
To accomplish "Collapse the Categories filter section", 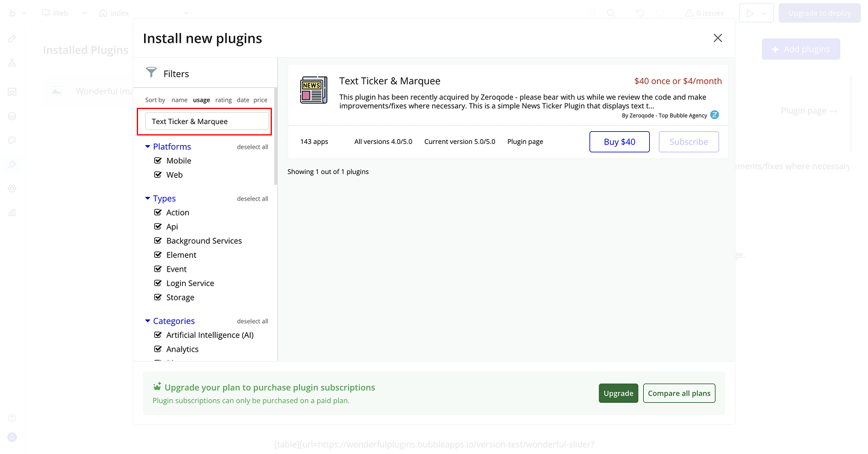I will [148, 321].
